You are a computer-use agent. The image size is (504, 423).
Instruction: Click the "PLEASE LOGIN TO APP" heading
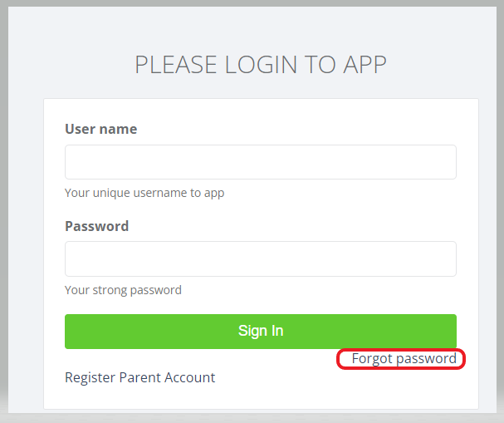pyautogui.click(x=260, y=65)
